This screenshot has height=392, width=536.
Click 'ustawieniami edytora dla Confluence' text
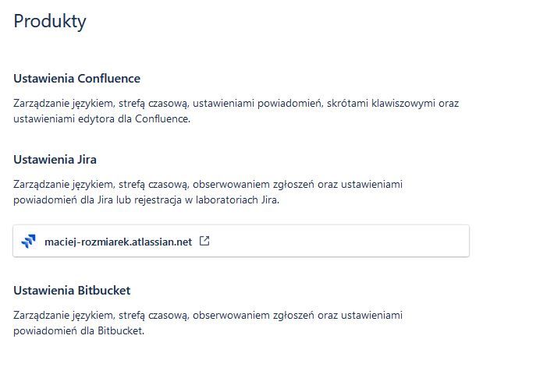pyautogui.click(x=102, y=118)
